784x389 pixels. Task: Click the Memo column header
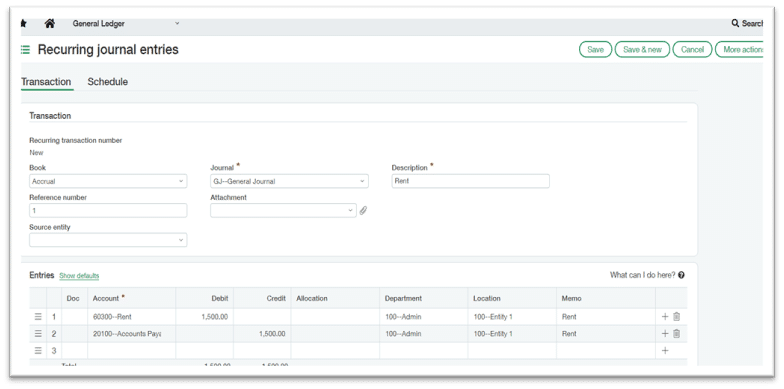(x=606, y=298)
